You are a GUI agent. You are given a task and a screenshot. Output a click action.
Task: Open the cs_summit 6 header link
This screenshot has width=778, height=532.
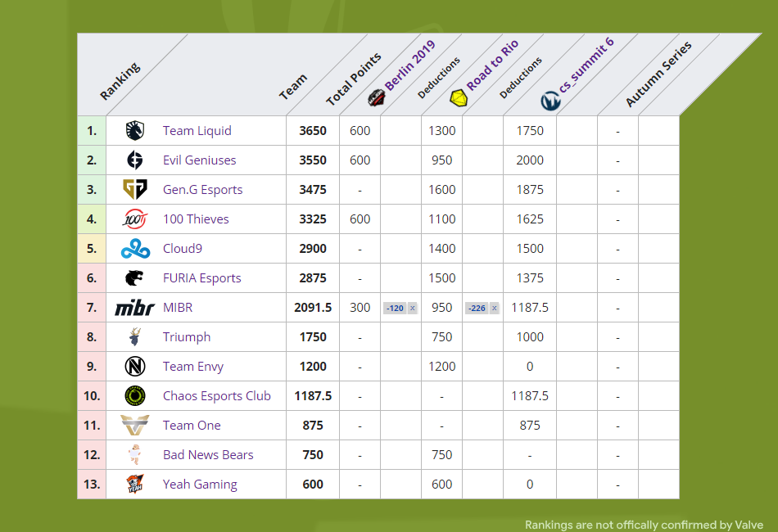[x=586, y=65]
